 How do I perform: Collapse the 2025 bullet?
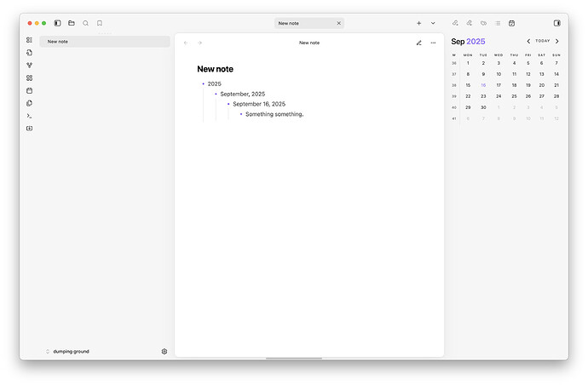[204, 84]
